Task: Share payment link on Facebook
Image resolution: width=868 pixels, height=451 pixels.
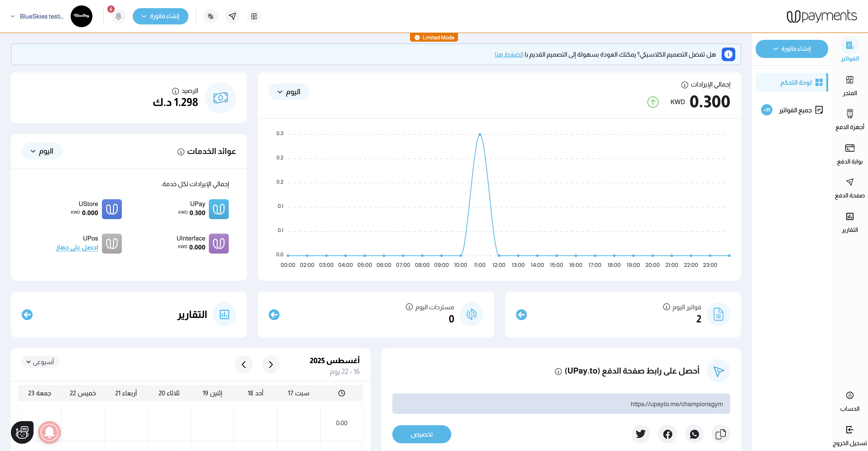Action: pos(668,434)
